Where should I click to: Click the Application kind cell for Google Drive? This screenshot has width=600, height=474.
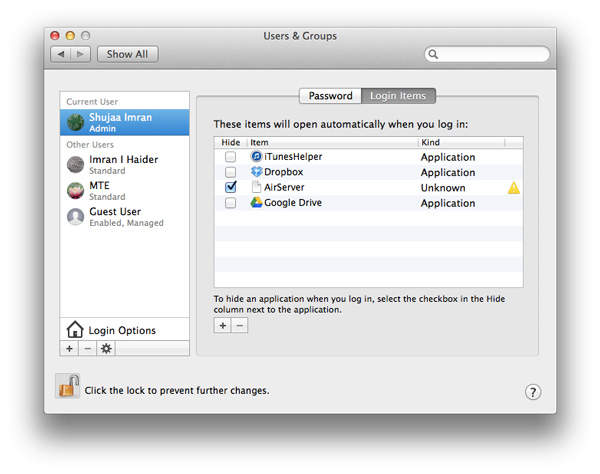448,203
